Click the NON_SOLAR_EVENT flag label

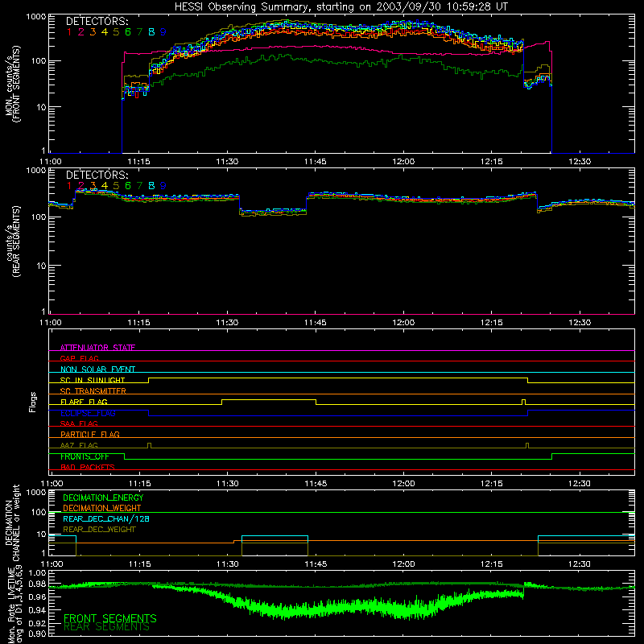pos(97,369)
